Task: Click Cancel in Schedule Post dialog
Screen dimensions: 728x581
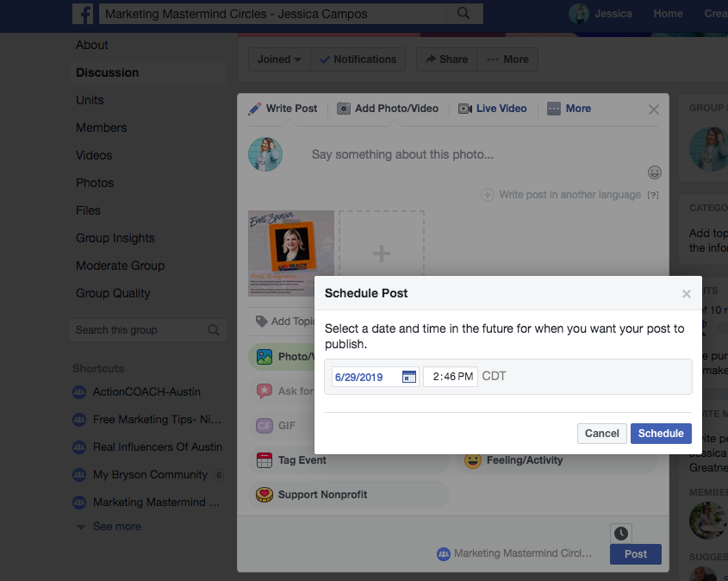Action: [x=601, y=434]
